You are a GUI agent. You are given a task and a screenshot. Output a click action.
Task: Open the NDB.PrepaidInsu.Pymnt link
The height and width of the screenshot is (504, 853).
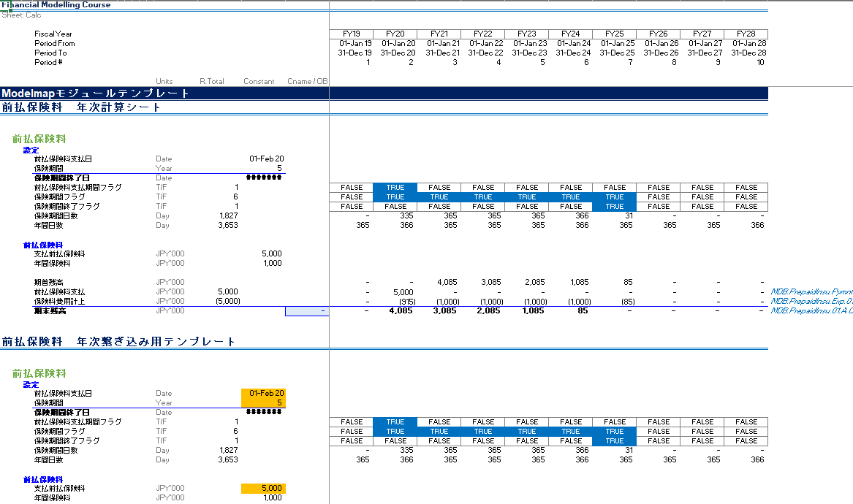pos(811,291)
